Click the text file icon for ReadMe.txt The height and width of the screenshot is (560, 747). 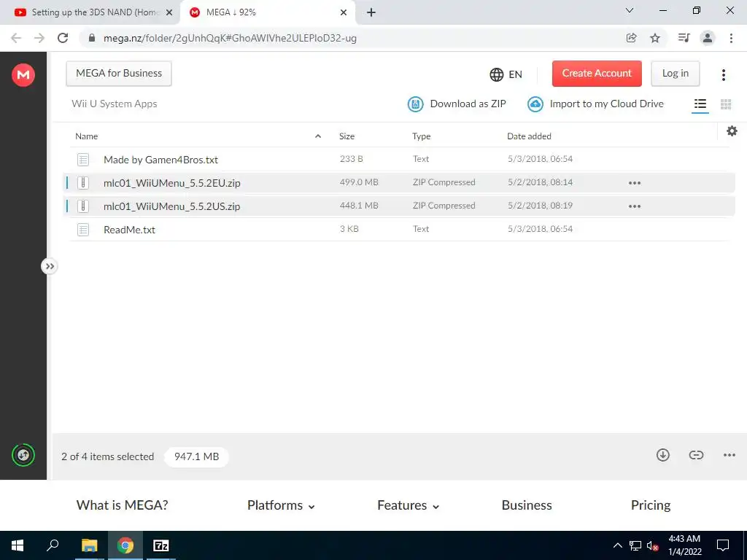(83, 230)
